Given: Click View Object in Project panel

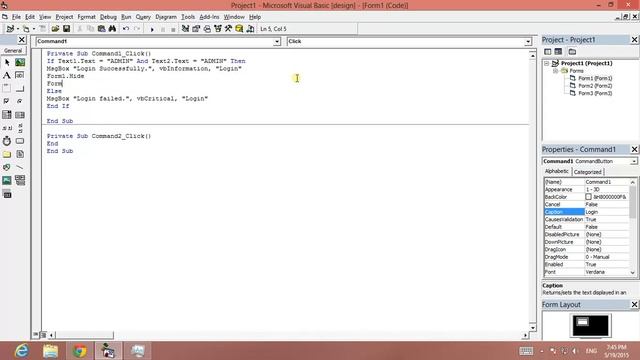Looking at the screenshot, I should click(x=558, y=51).
